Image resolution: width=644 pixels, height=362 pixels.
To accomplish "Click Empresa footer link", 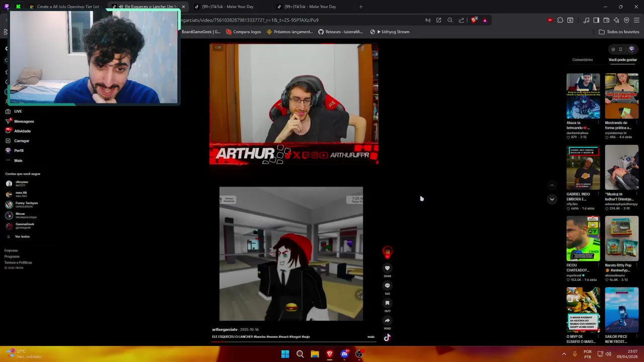I will pyautogui.click(x=11, y=250).
